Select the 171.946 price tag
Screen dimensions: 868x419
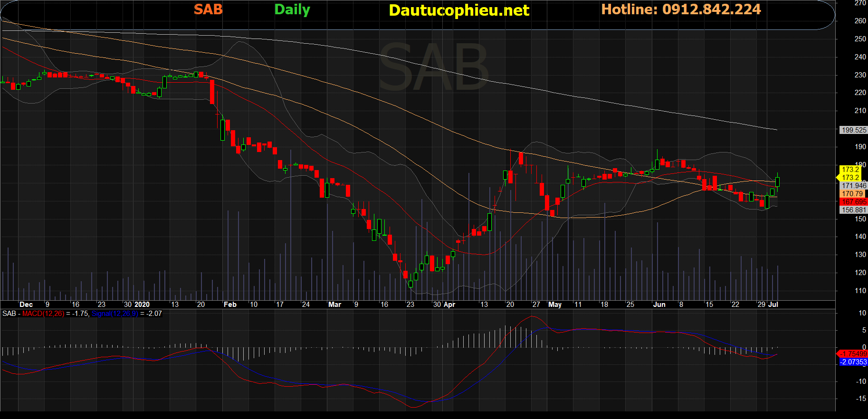pyautogui.click(x=854, y=186)
